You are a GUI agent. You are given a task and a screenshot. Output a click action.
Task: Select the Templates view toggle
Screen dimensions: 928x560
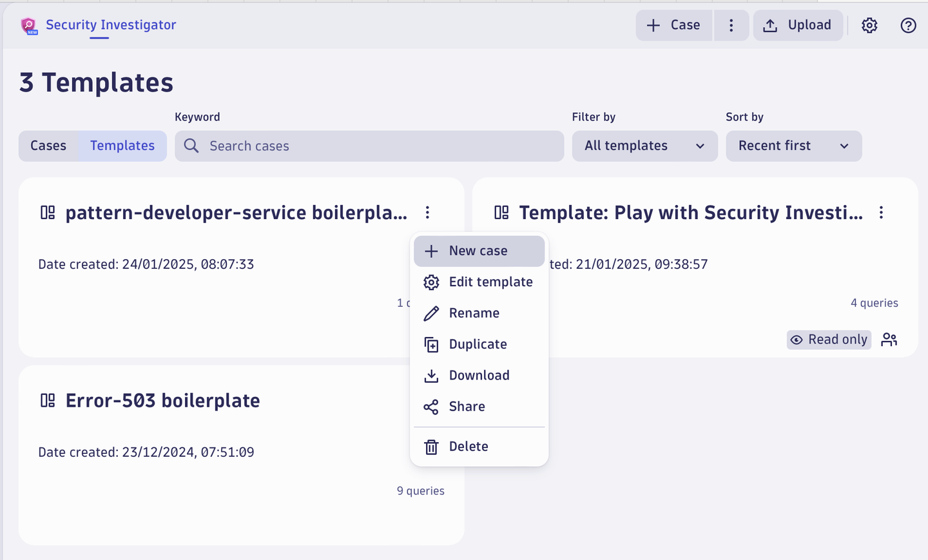122,146
